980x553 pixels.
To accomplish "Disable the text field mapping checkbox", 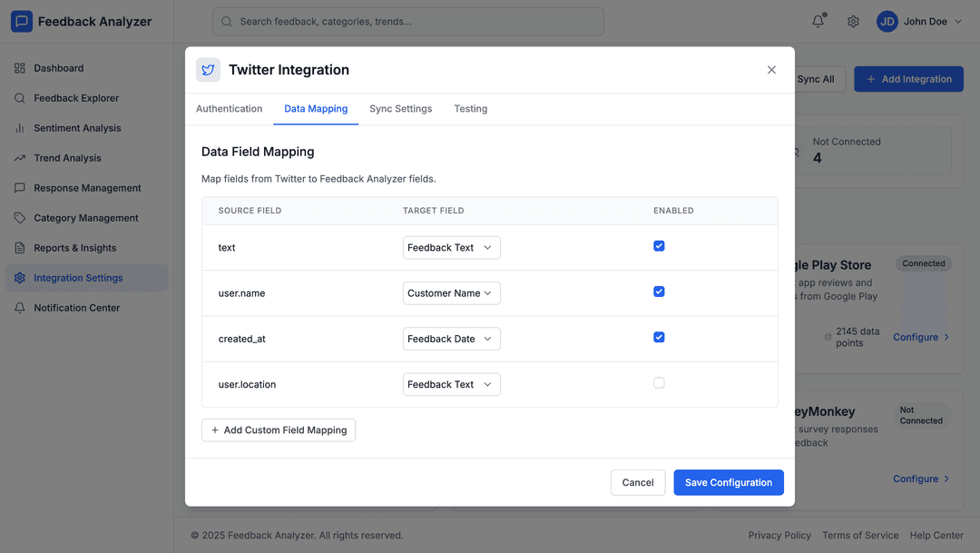I will click(x=659, y=245).
